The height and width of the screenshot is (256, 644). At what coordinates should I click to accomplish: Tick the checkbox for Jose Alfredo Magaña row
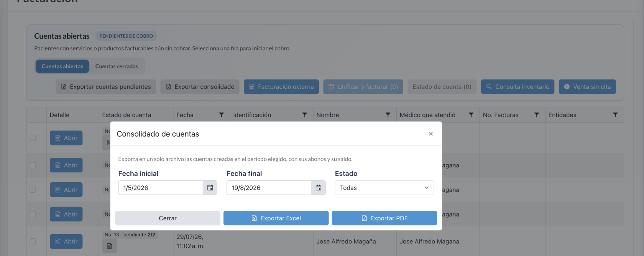(x=33, y=241)
